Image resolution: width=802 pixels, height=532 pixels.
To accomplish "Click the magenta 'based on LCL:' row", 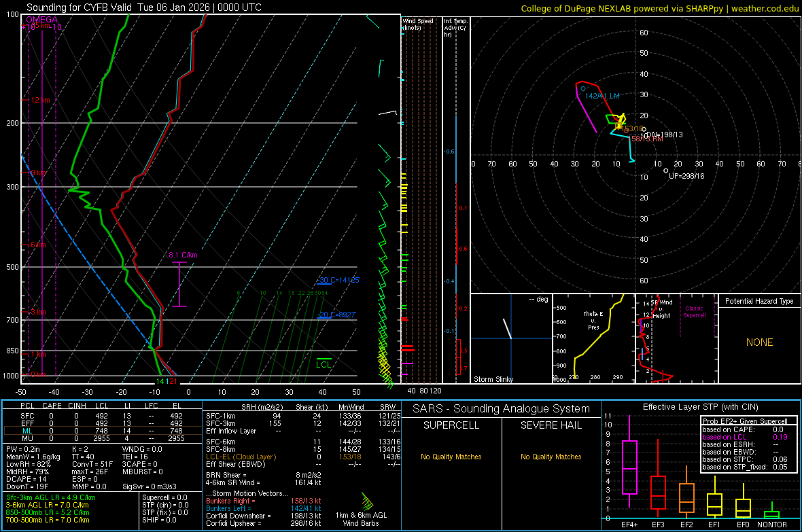I will click(x=745, y=437).
